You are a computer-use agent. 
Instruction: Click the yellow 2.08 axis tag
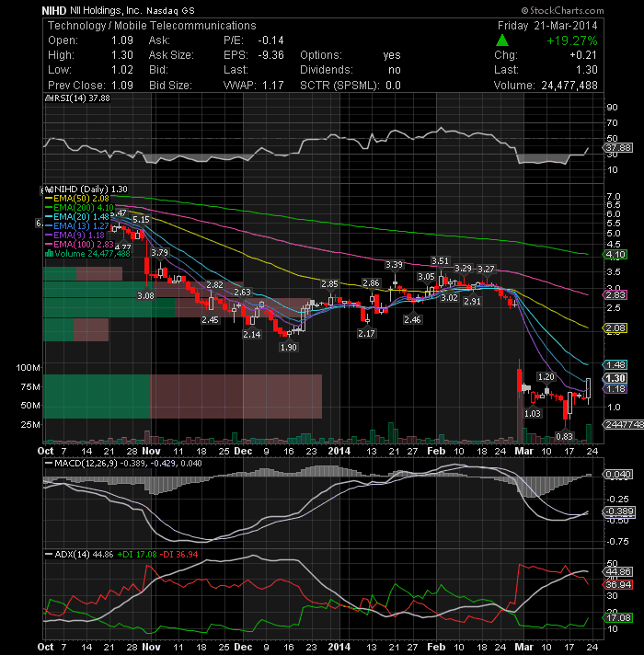pyautogui.click(x=615, y=327)
